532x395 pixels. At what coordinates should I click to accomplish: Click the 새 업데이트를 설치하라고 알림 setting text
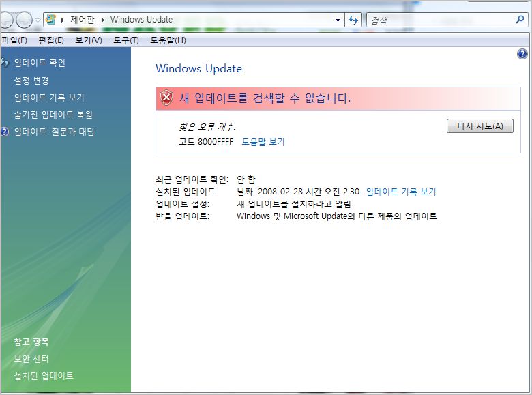tap(294, 204)
